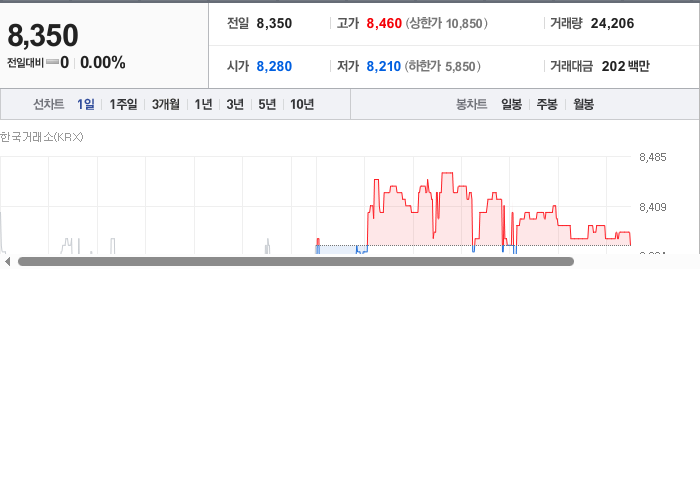
Task: Click the 전일대비 label
Action: [25, 63]
